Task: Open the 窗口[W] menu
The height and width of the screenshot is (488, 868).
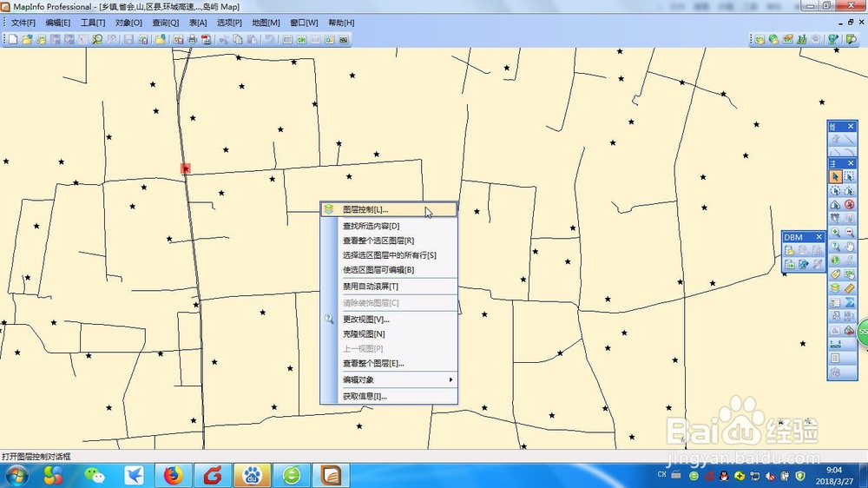Action: [x=304, y=23]
